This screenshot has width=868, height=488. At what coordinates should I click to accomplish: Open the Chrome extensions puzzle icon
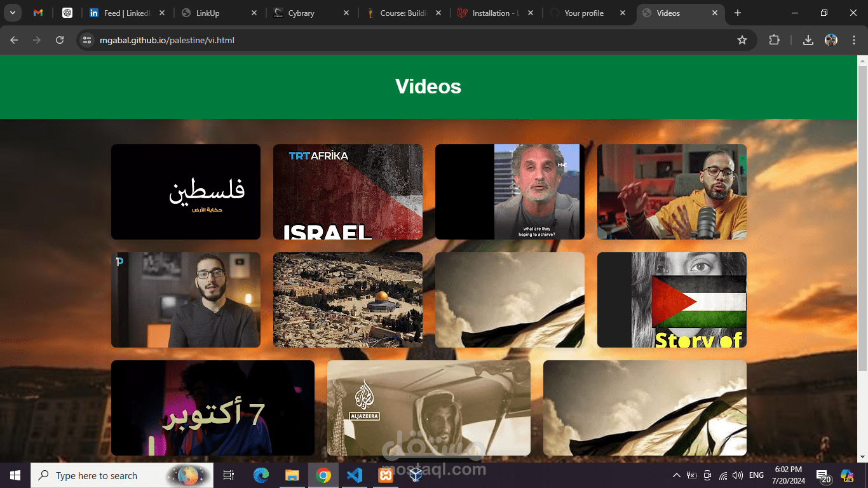point(774,40)
